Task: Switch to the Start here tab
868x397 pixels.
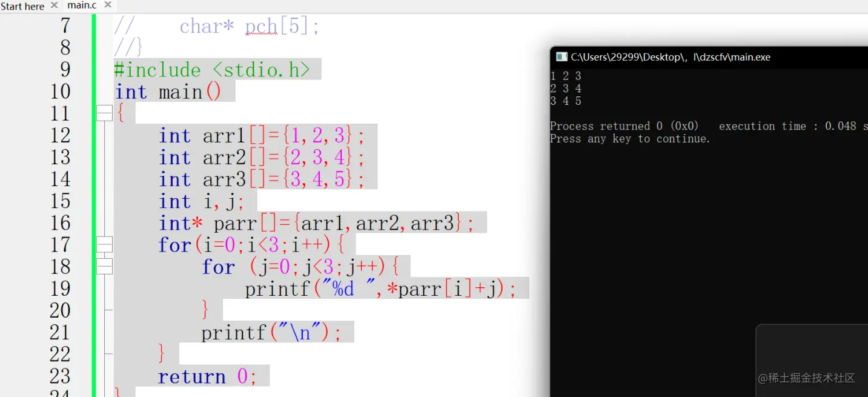Action: [22, 6]
